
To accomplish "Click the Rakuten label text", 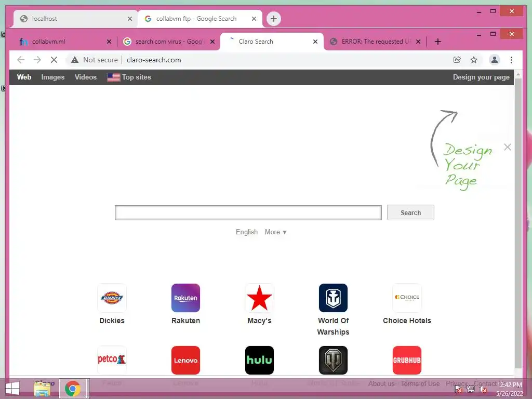I will coord(185,321).
